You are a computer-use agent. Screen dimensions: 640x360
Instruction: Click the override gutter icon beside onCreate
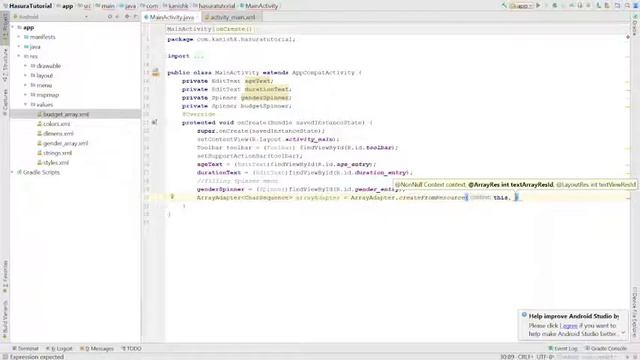coord(155,122)
